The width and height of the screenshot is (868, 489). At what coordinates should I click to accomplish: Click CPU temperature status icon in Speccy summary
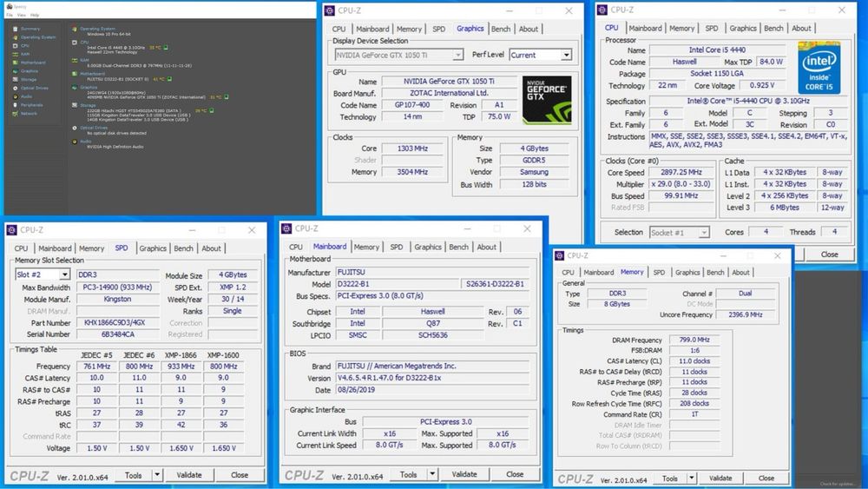coord(166,48)
